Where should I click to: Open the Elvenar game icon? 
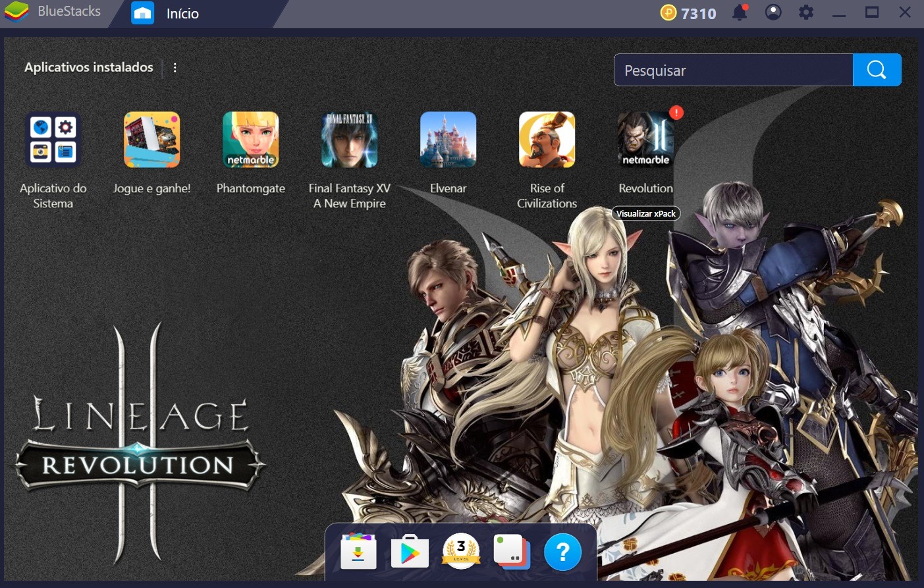(448, 140)
